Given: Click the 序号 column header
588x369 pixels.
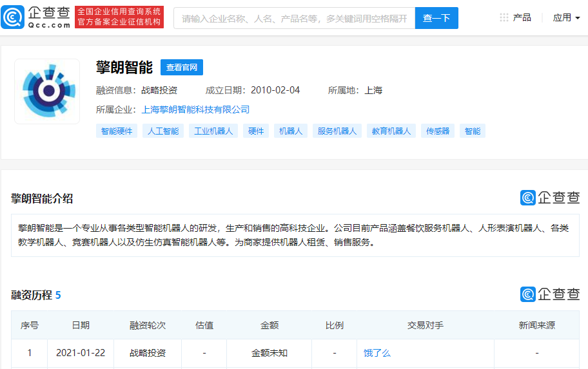Looking at the screenshot, I should [x=30, y=325].
